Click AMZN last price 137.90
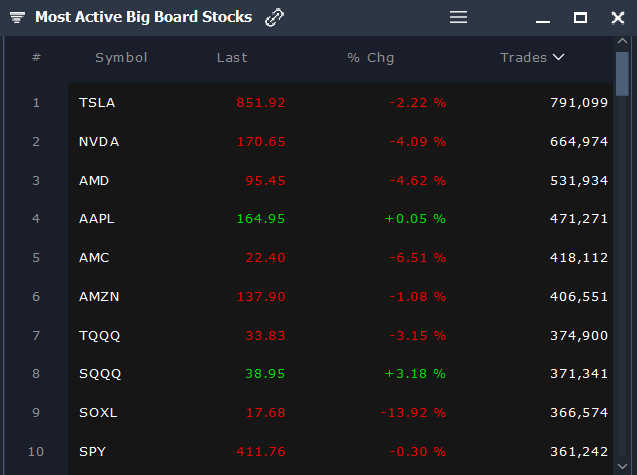Viewport: 637px width, 475px height. [x=261, y=297]
